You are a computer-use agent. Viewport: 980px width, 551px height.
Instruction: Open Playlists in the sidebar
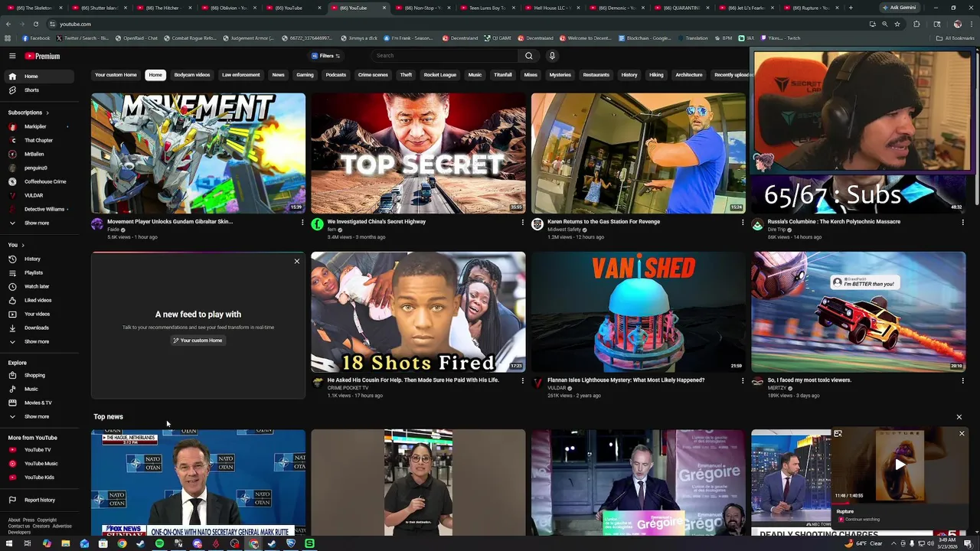click(41, 272)
